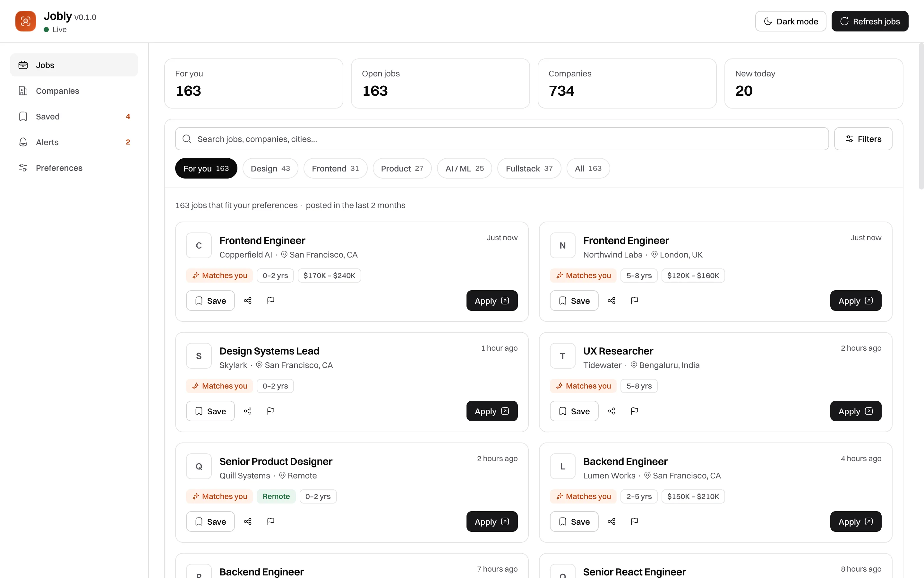Select the For you category chip
This screenshot has height=578, width=924.
tap(206, 168)
